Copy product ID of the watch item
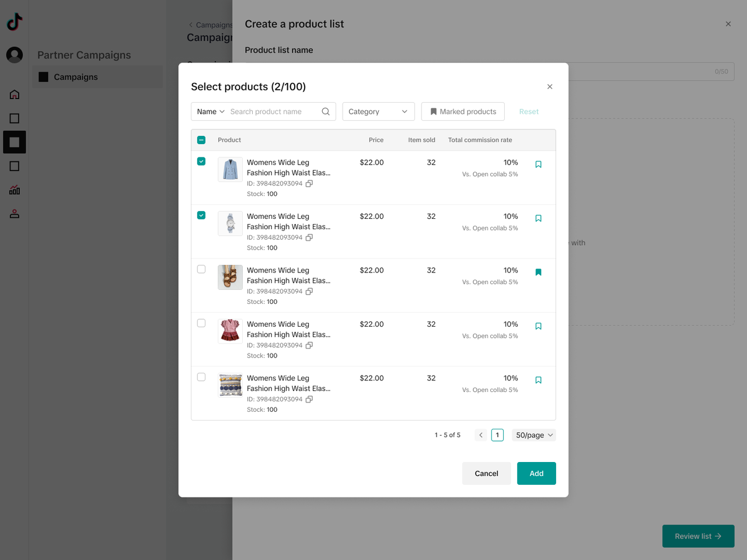747x560 pixels. (309, 237)
